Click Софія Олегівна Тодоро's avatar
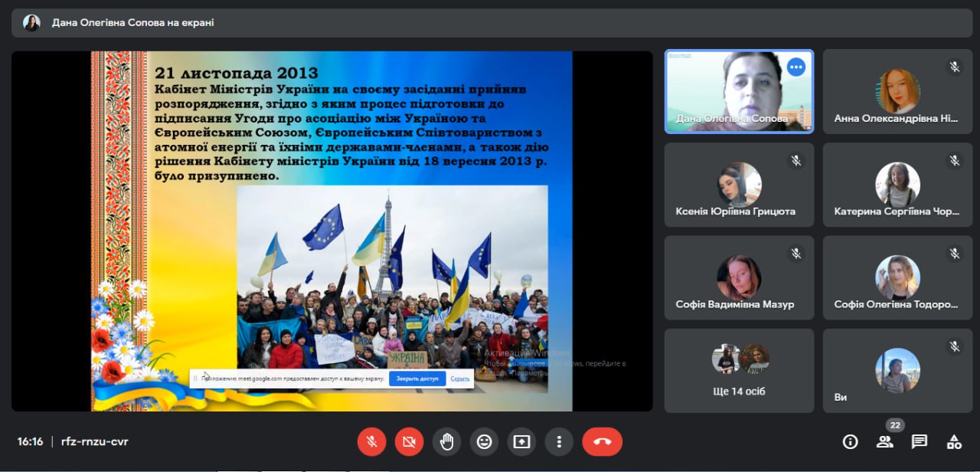This screenshot has width=980, height=472. (x=898, y=277)
